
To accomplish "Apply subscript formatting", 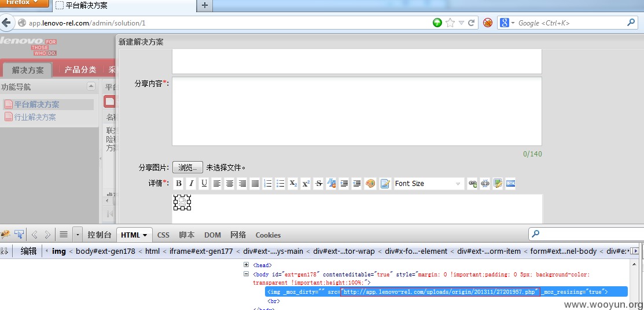I will coord(293,184).
